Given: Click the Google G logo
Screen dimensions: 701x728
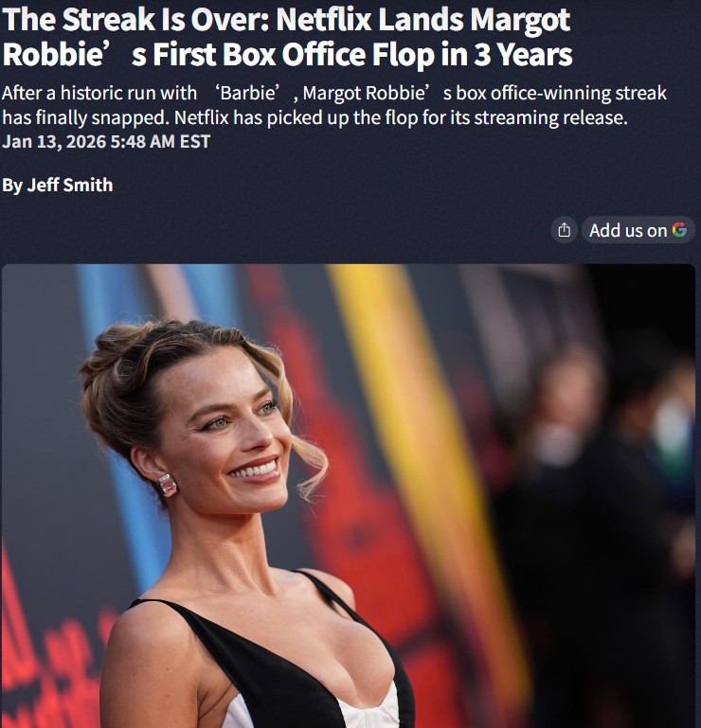Looking at the screenshot, I should tap(679, 230).
